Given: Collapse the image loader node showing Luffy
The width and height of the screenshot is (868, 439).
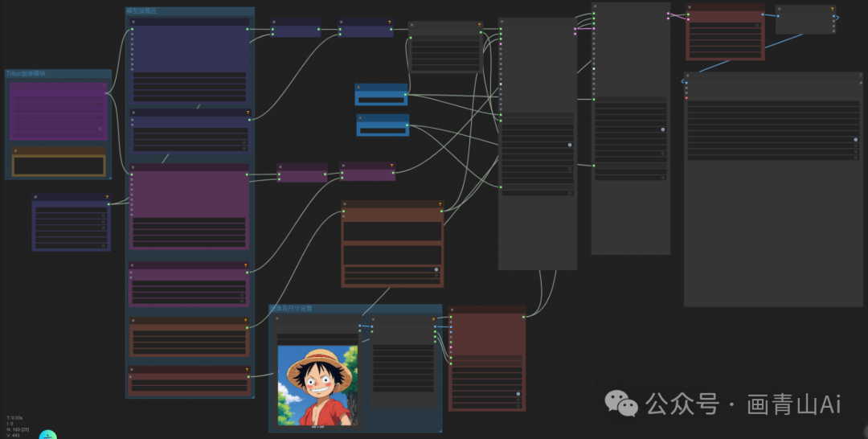Looking at the screenshot, I should 277,319.
